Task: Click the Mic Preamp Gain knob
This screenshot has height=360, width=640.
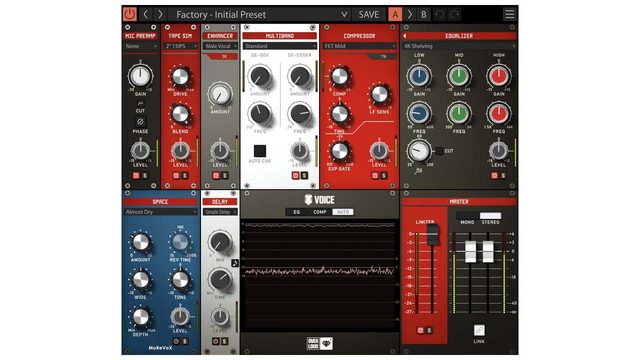Action: click(x=140, y=76)
